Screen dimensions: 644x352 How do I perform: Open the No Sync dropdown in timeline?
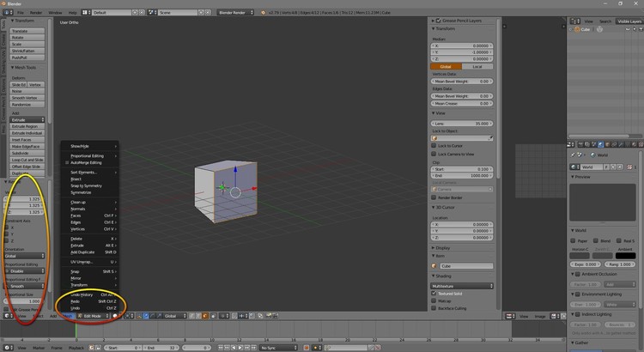(278, 348)
